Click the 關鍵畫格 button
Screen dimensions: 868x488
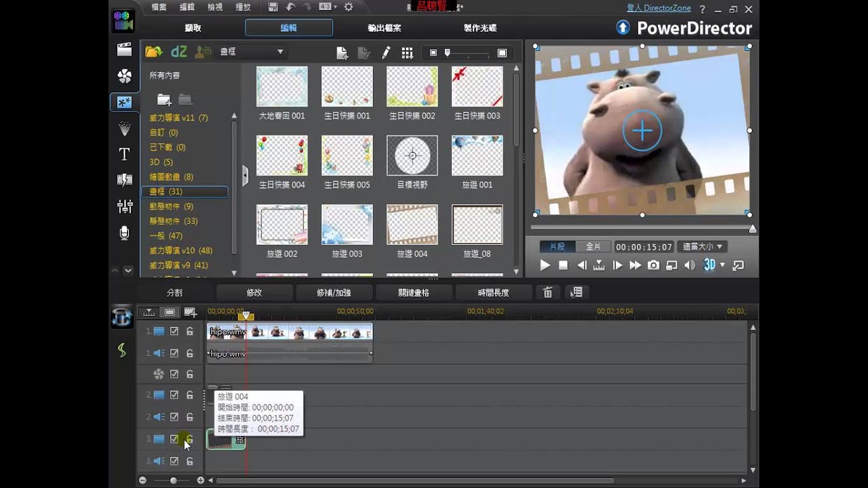coord(414,293)
